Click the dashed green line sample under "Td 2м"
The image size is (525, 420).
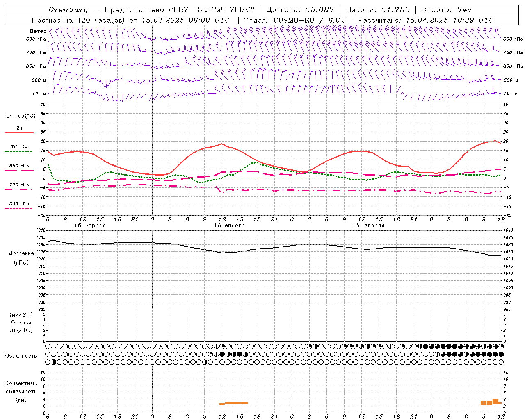(x=18, y=152)
